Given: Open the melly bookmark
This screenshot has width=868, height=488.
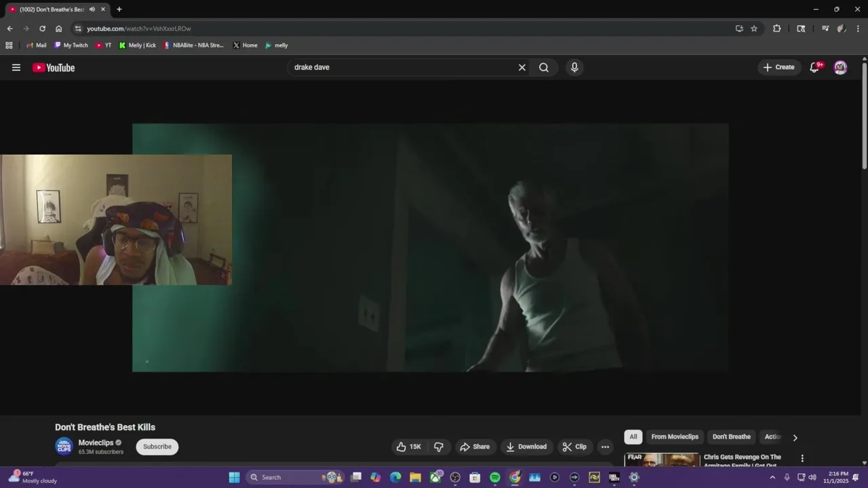Looking at the screenshot, I should (277, 45).
